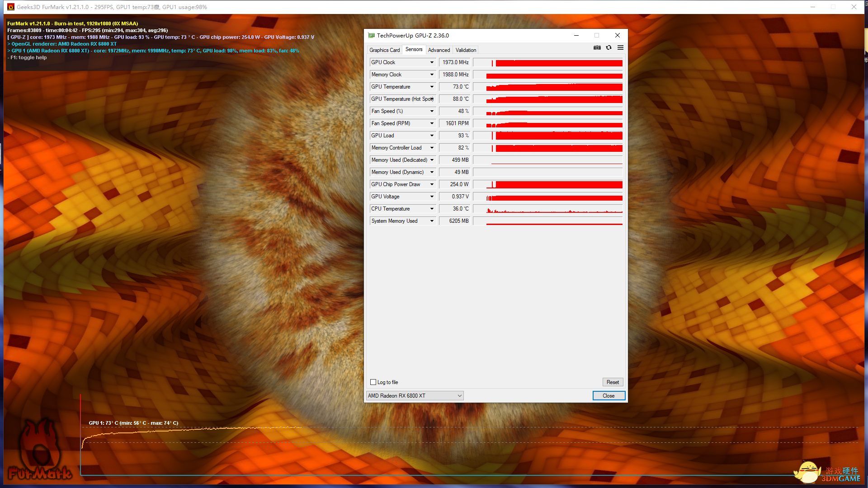The width and height of the screenshot is (868, 488).
Task: Open the GPU Load sensor dropdown
Action: click(x=432, y=136)
